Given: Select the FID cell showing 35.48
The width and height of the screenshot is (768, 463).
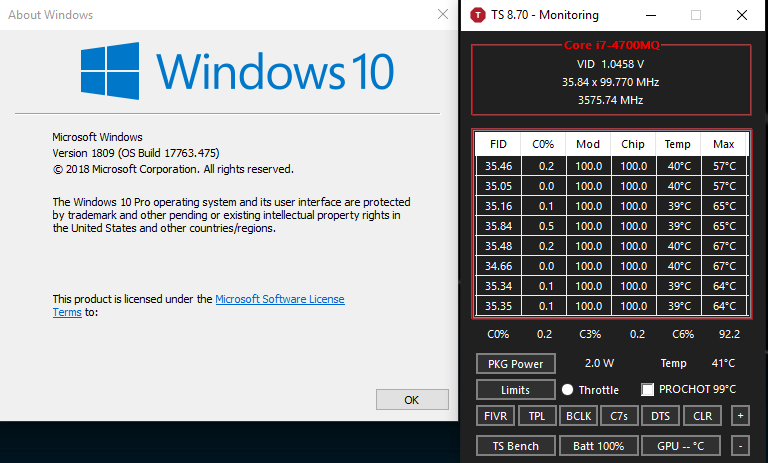Looking at the screenshot, I should pyautogui.click(x=499, y=246).
